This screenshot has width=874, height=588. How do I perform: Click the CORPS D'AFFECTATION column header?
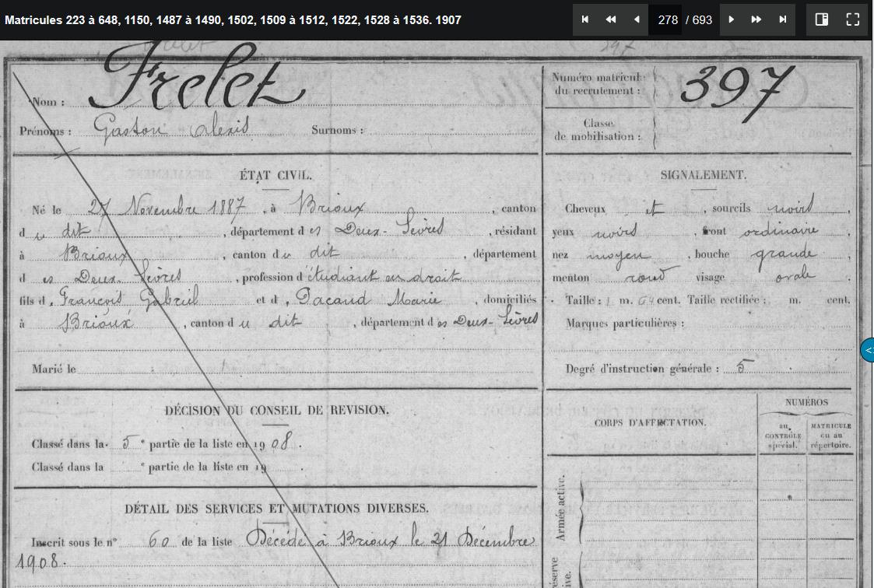[650, 422]
